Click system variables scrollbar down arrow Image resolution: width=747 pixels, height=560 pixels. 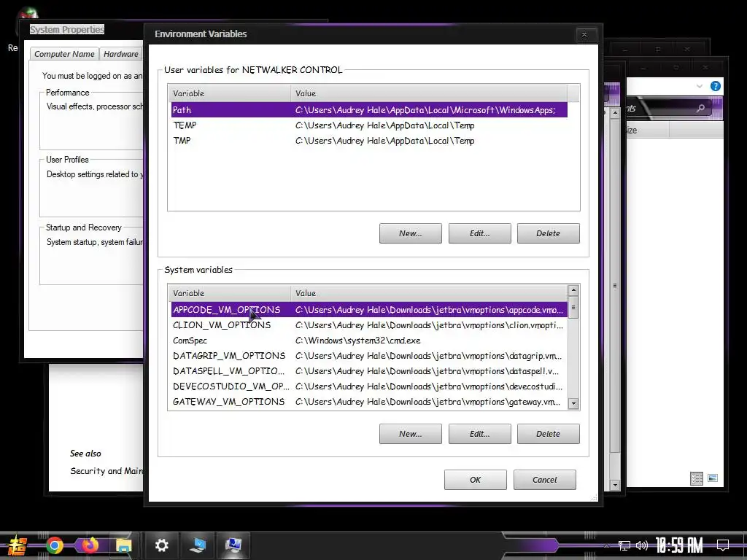tap(573, 403)
